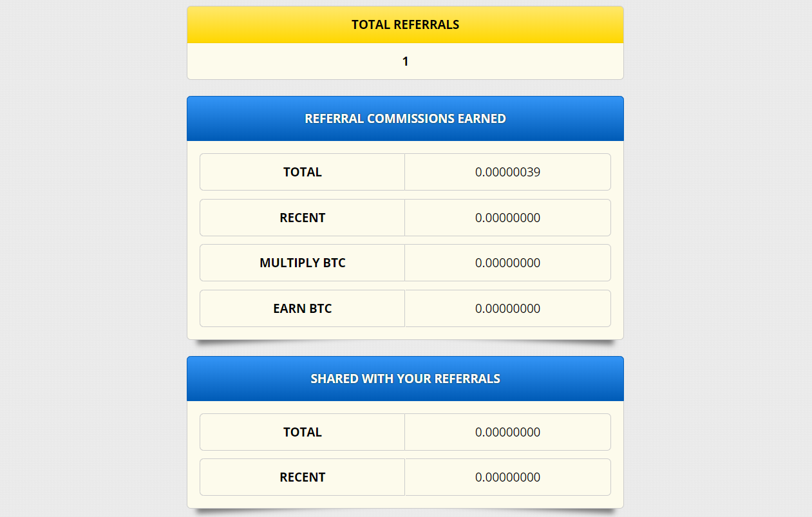The image size is (812, 517).
Task: Select the RECENT label under commissions earned
Action: point(302,218)
